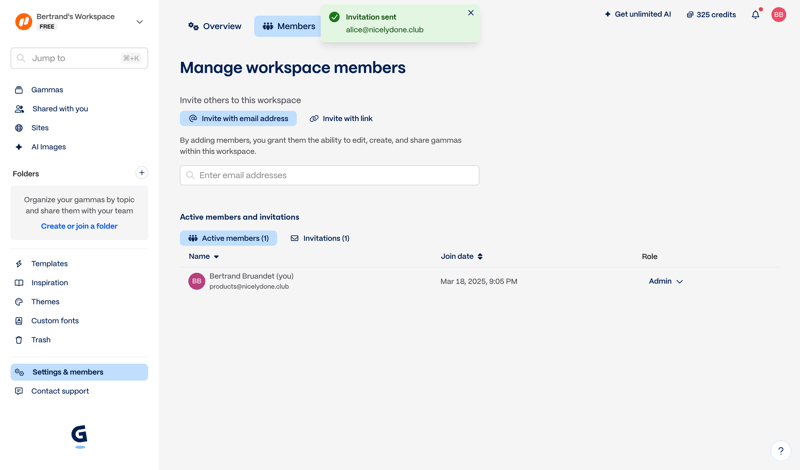This screenshot has width=800, height=470.
Task: Sort by Join date column
Action: 462,256
